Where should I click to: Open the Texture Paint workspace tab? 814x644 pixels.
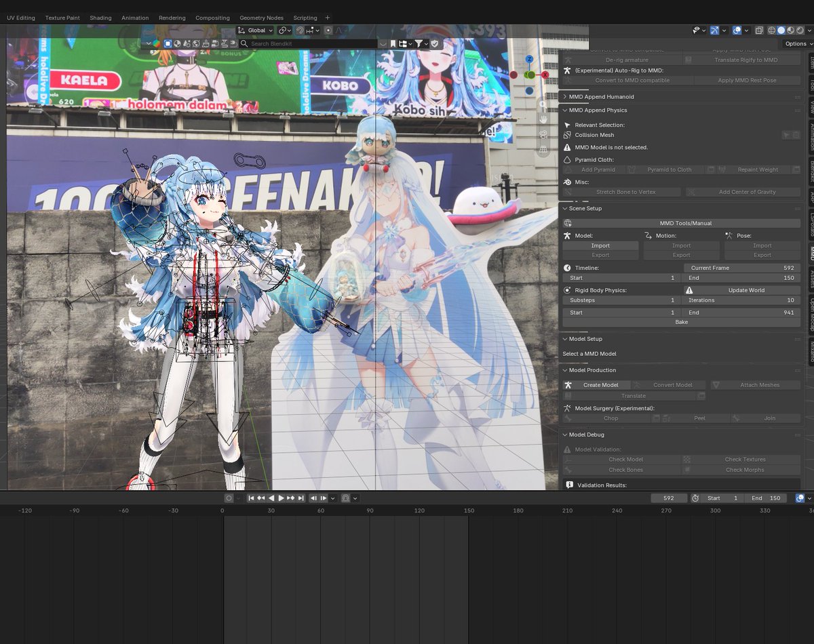[62, 18]
